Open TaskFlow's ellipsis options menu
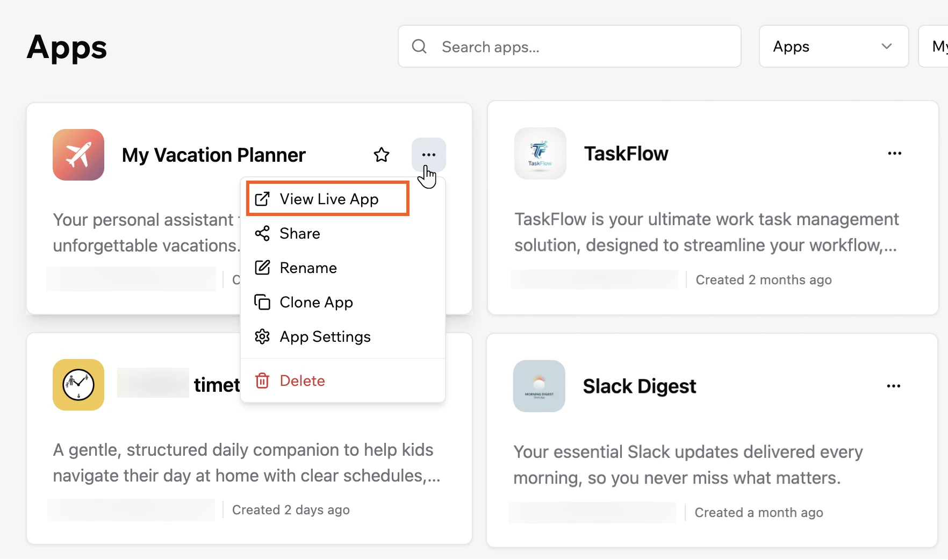This screenshot has width=948, height=560. click(x=894, y=153)
